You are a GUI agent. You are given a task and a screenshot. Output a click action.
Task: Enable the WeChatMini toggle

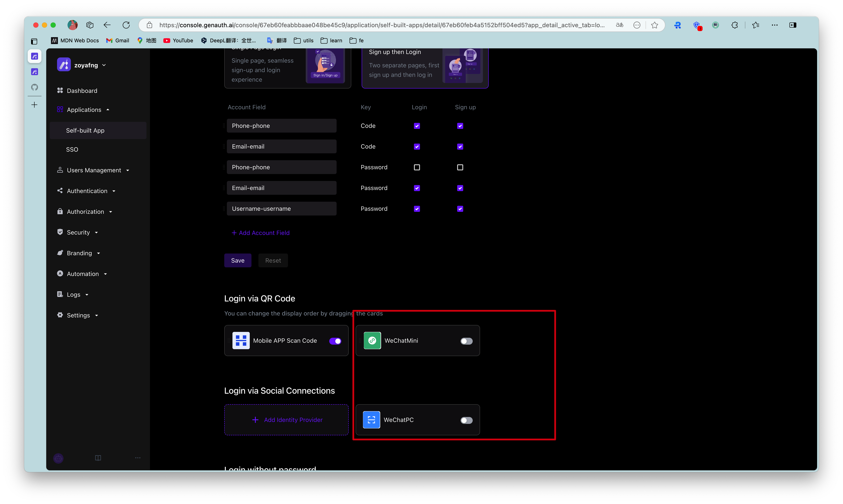466,341
